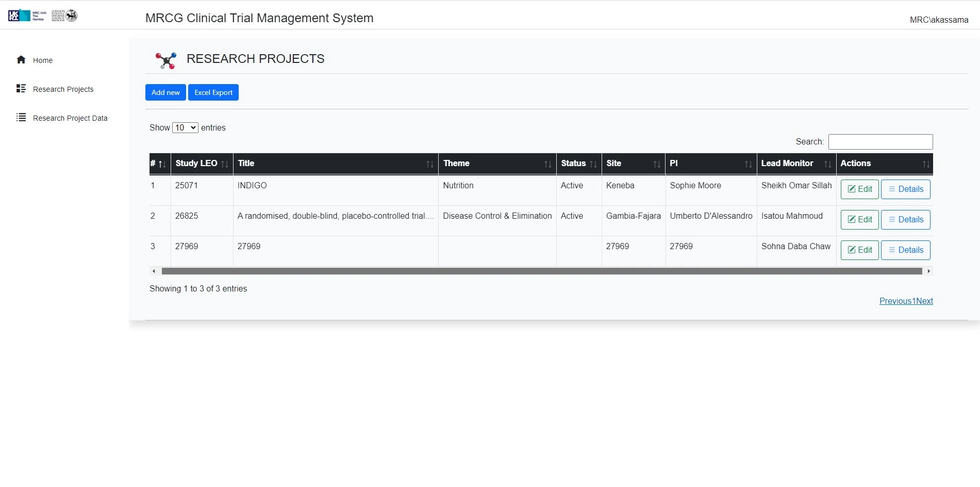
Task: Click the Research Projects sidebar icon
Action: coord(21,89)
